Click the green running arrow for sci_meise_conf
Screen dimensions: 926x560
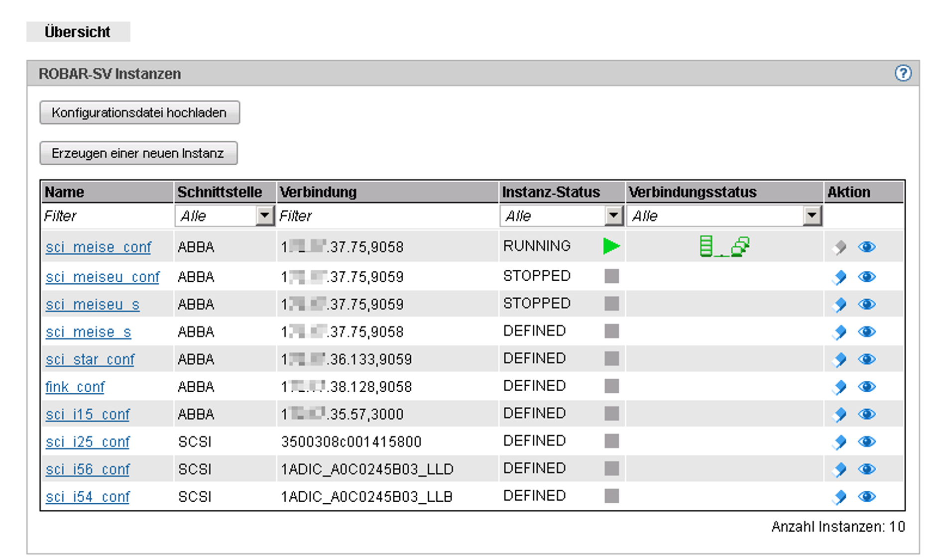tap(611, 246)
